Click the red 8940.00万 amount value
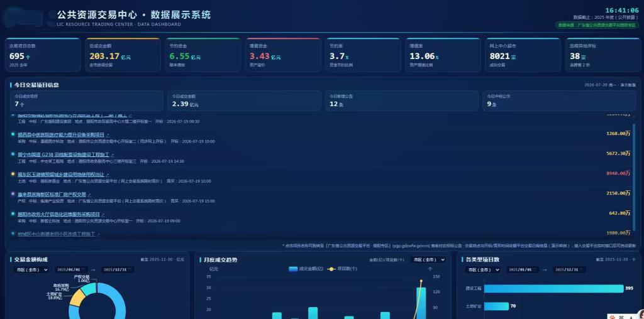 point(618,173)
